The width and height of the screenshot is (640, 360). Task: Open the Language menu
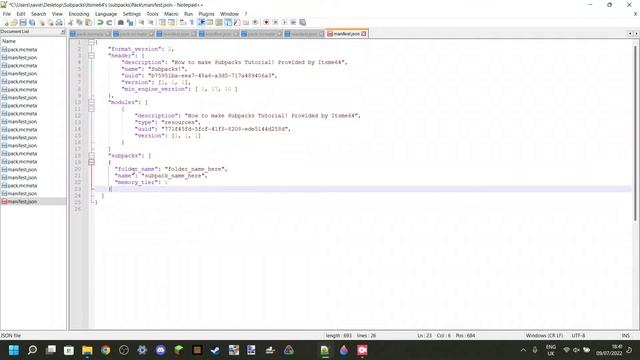pyautogui.click(x=106, y=14)
